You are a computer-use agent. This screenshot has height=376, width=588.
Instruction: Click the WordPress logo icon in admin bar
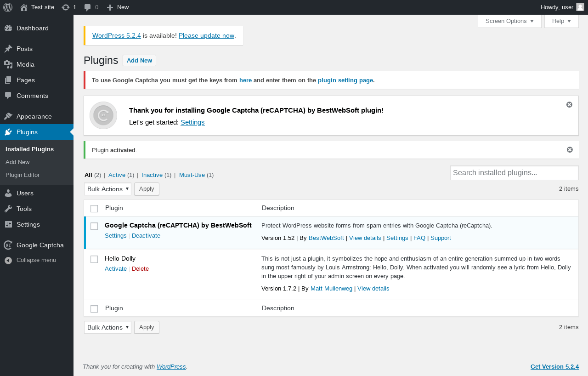coord(8,7)
